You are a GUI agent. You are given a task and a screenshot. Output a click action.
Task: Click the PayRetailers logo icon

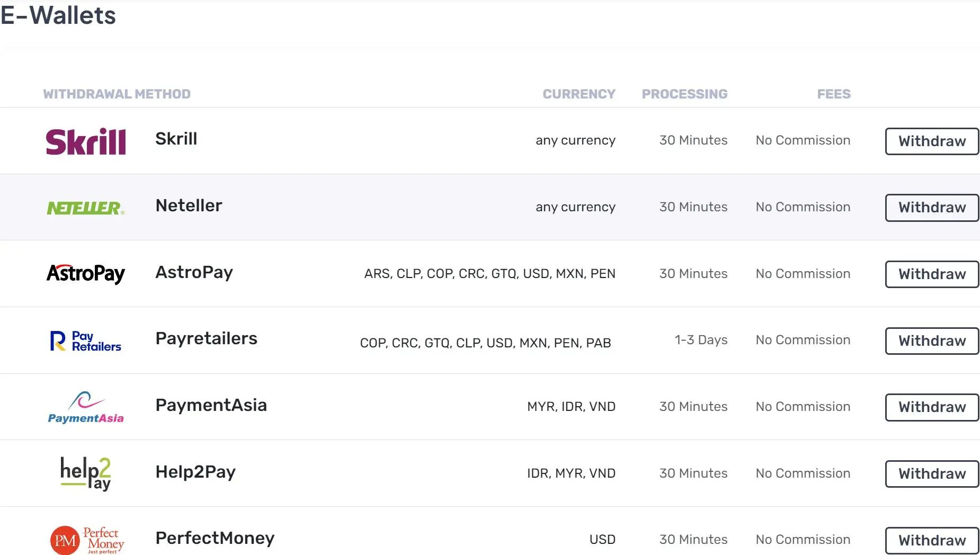point(86,341)
